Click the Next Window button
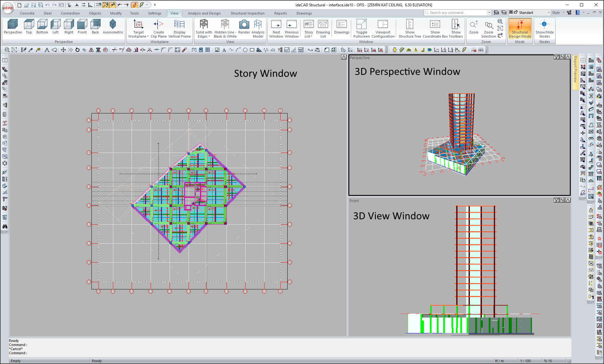 [x=276, y=25]
